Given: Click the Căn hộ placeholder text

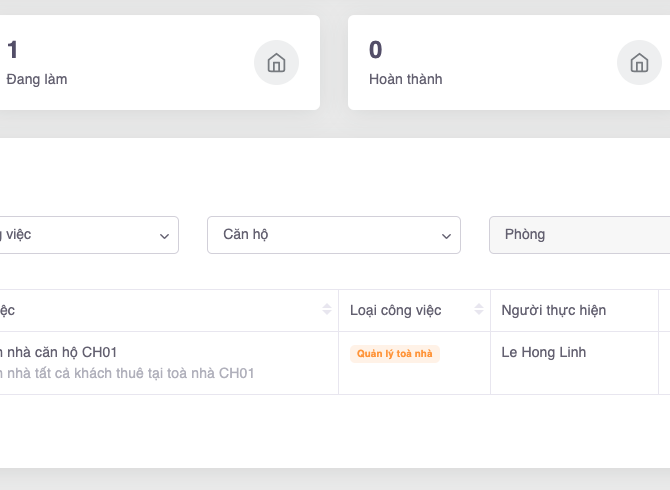Looking at the screenshot, I should pyautogui.click(x=246, y=235).
